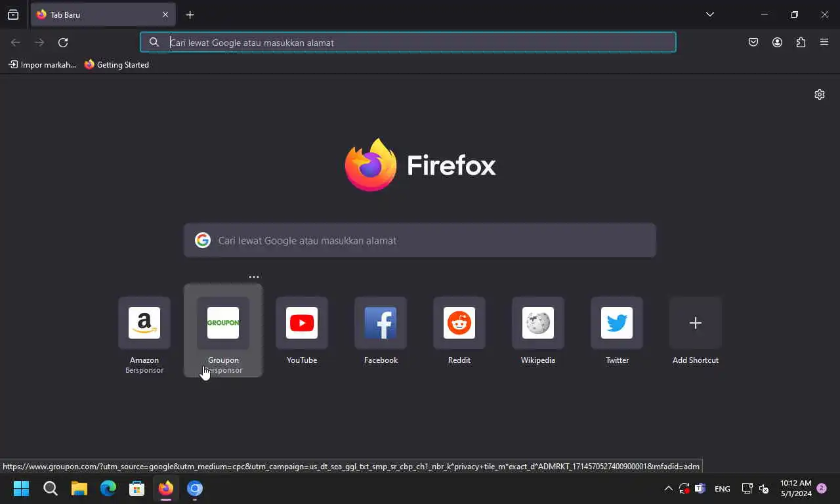The image size is (840, 504).
Task: Open Microsoft Store from taskbar
Action: pyautogui.click(x=137, y=488)
